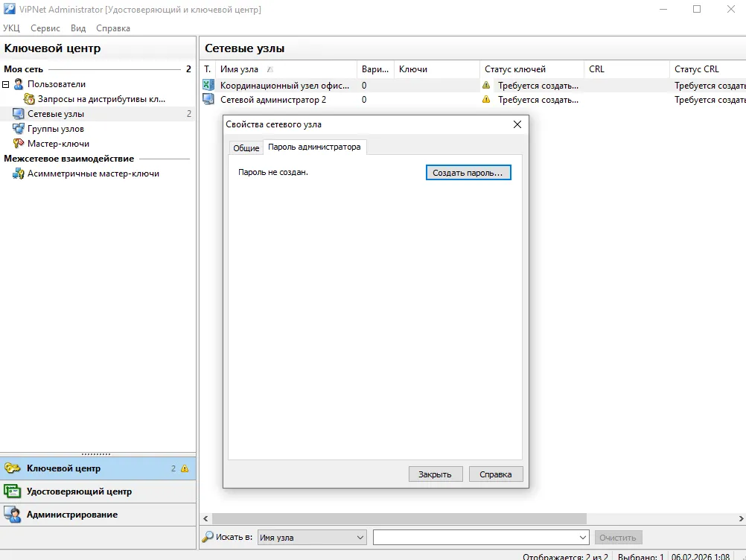Click the Удостоверяющий центр section icon

tap(13, 491)
